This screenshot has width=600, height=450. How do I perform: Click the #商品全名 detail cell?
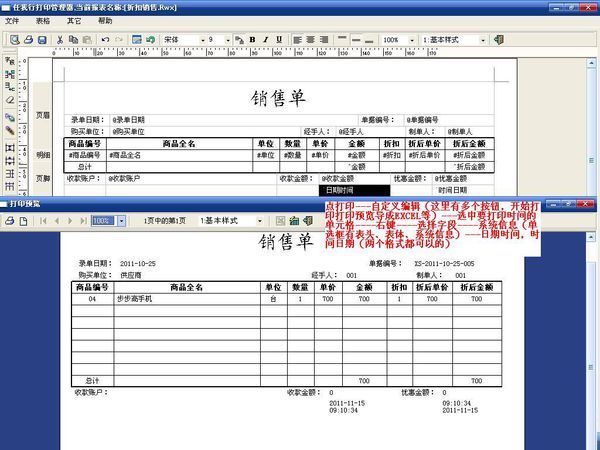pyautogui.click(x=179, y=155)
